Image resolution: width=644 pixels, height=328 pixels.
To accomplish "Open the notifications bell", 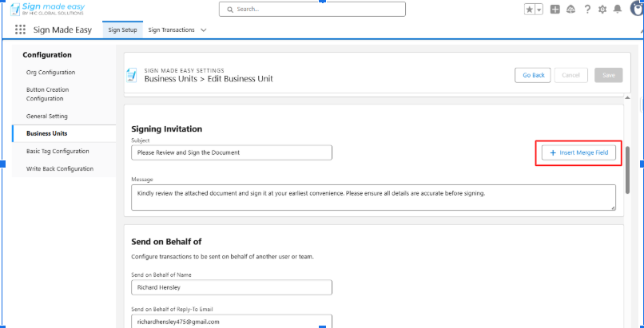I will [x=618, y=10].
